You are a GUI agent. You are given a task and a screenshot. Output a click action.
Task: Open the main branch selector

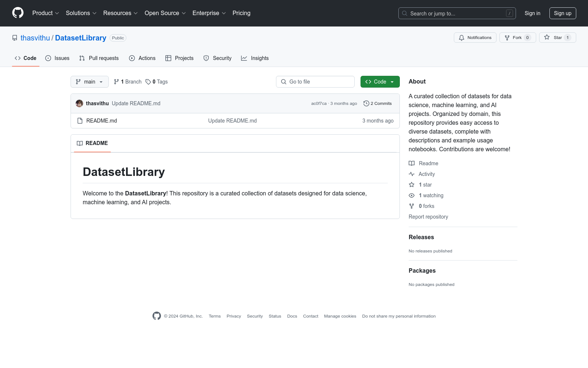coord(90,82)
